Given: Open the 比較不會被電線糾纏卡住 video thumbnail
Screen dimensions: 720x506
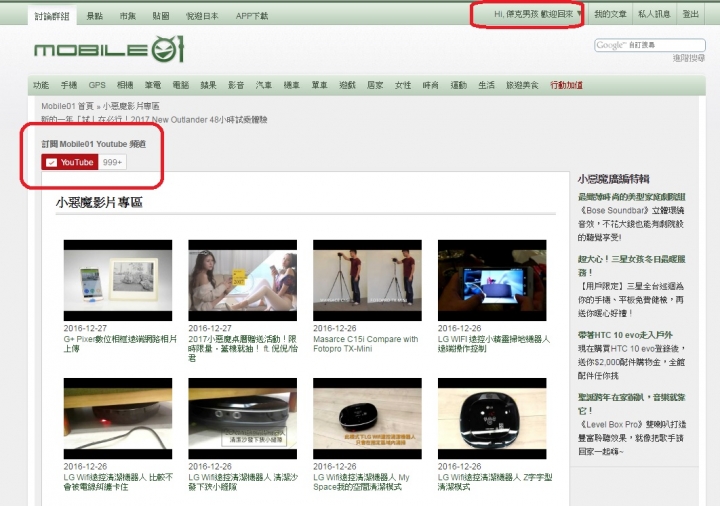Looking at the screenshot, I should pyautogui.click(x=118, y=418).
